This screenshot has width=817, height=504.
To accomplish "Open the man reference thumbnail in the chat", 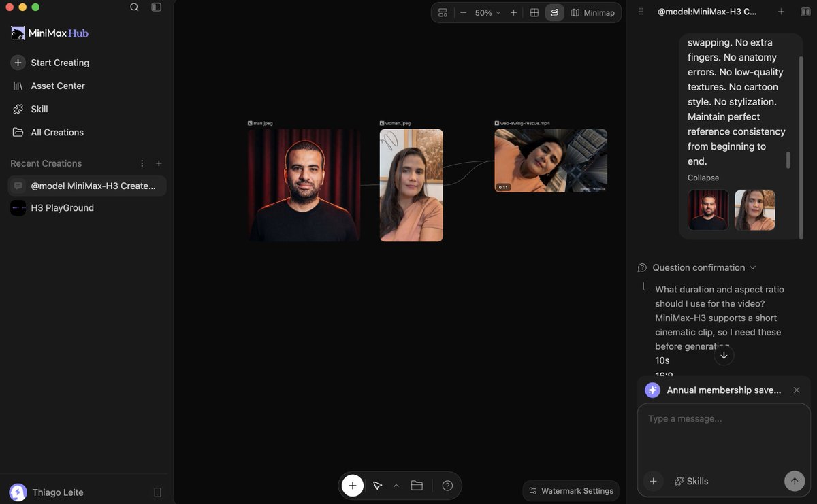I will [708, 209].
